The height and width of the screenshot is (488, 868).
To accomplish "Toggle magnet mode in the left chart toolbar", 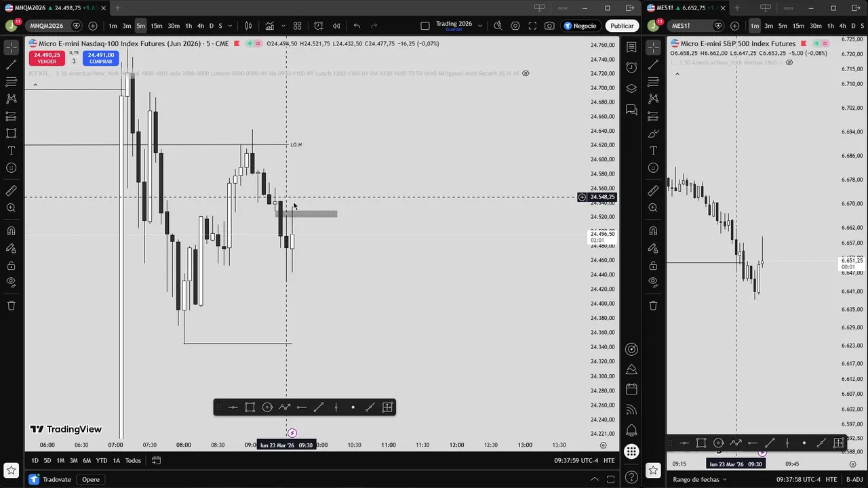I will (11, 231).
